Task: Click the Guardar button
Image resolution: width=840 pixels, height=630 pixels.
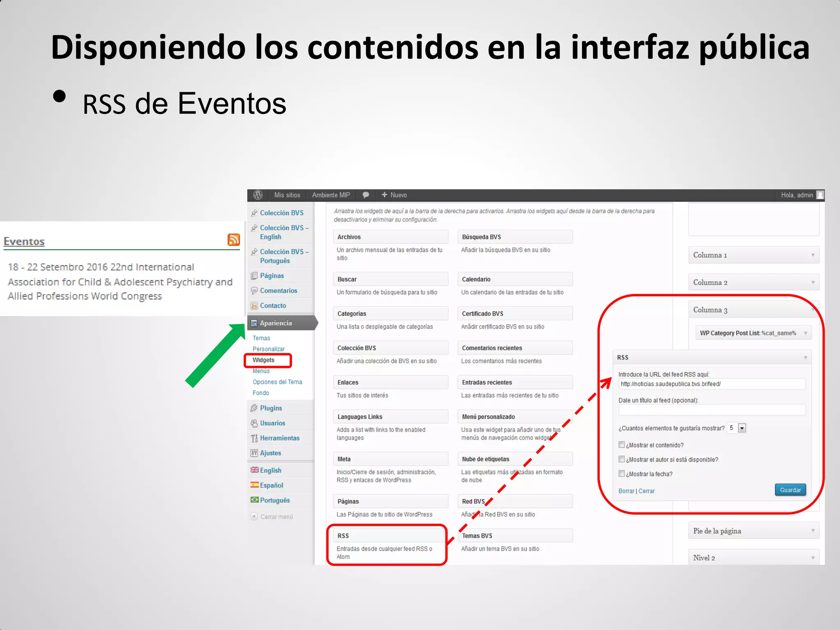Action: (790, 490)
